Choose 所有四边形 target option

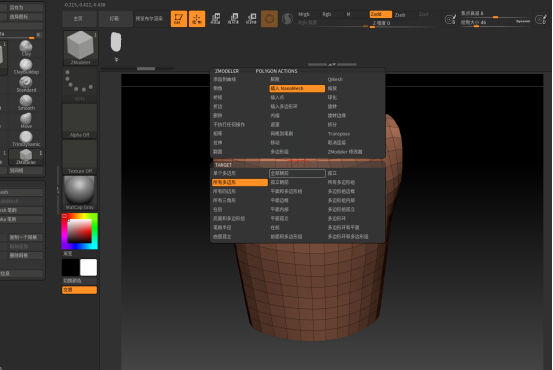pyautogui.click(x=224, y=191)
